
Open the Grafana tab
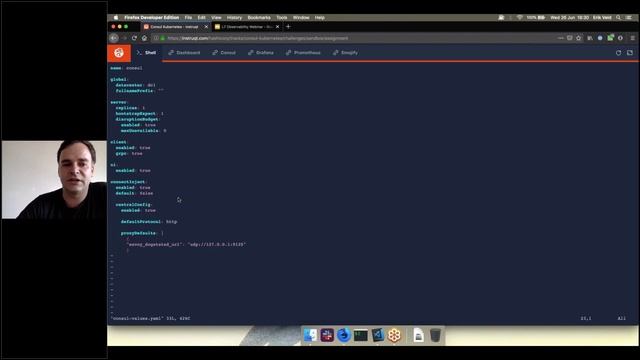point(261,53)
